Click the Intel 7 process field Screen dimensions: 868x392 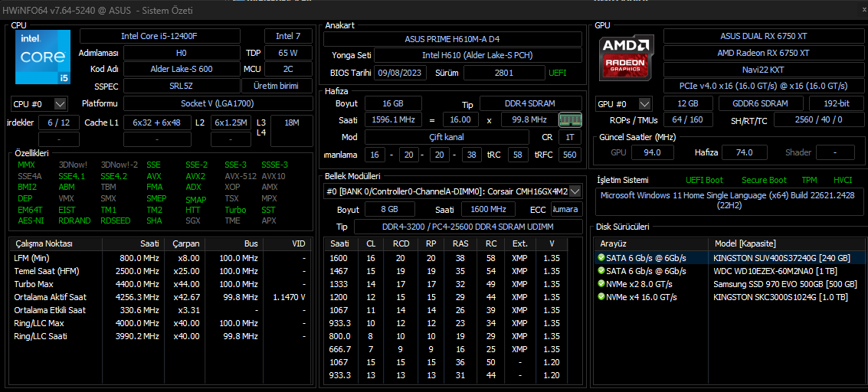(x=288, y=36)
